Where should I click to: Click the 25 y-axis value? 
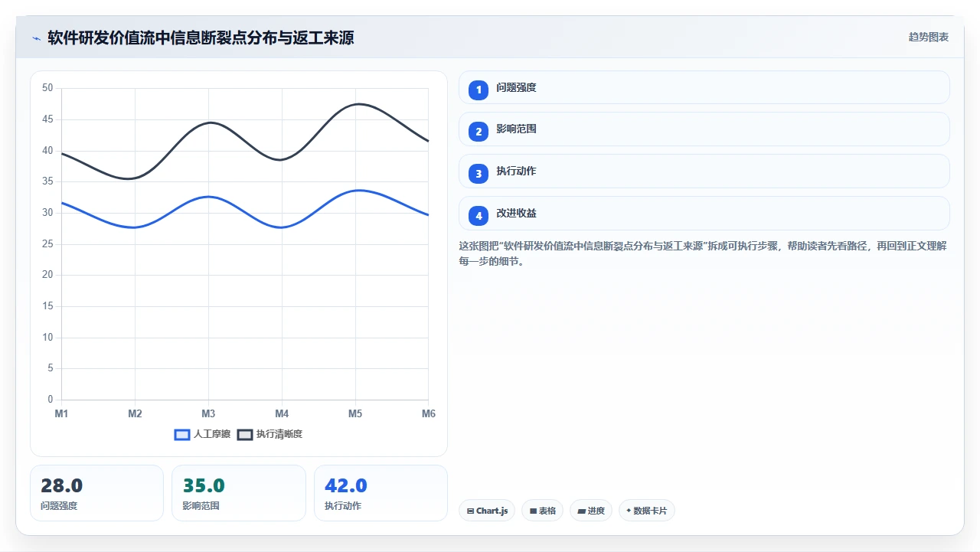pos(47,244)
